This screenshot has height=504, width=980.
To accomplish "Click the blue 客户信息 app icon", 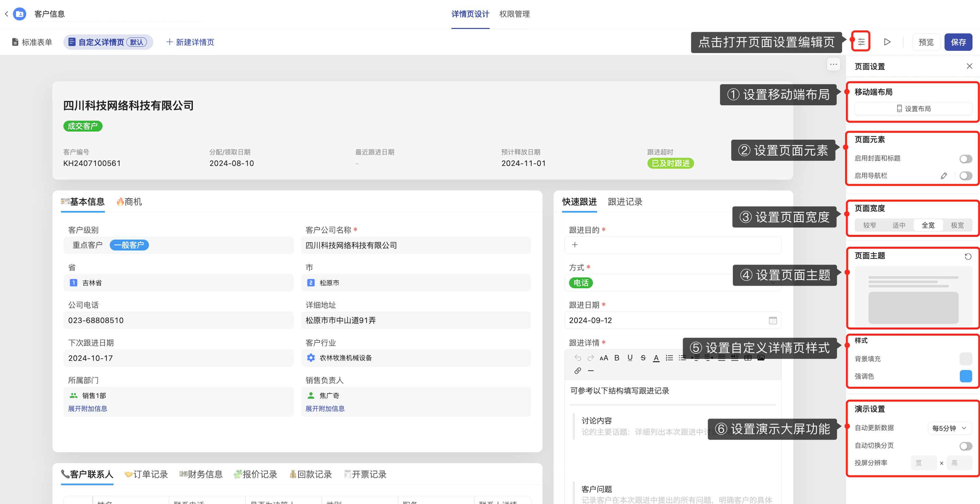I will pyautogui.click(x=20, y=14).
